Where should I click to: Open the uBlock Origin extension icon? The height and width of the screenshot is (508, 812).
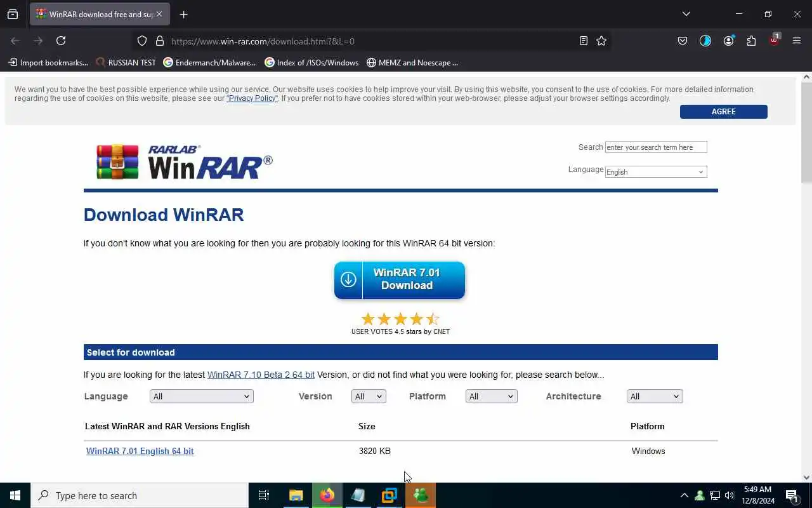[774, 41]
